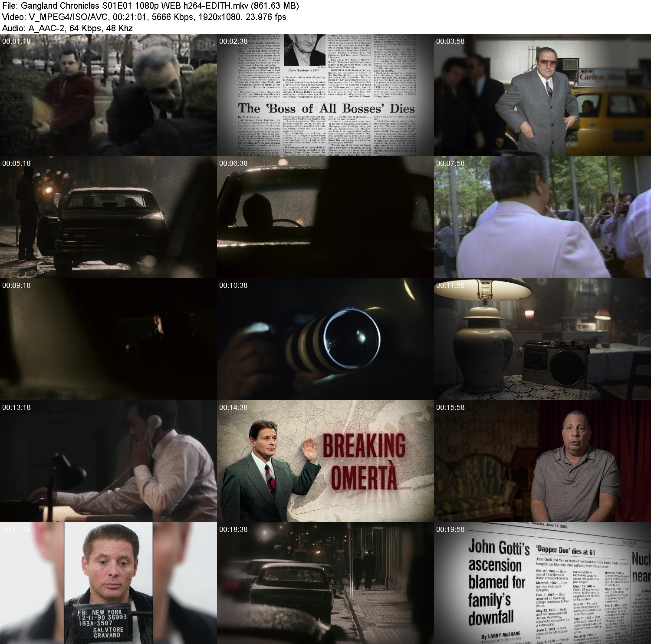Screen dimensions: 651x644
Task: Open interview man thumbnail at 00:15:58
Action: tap(542, 461)
